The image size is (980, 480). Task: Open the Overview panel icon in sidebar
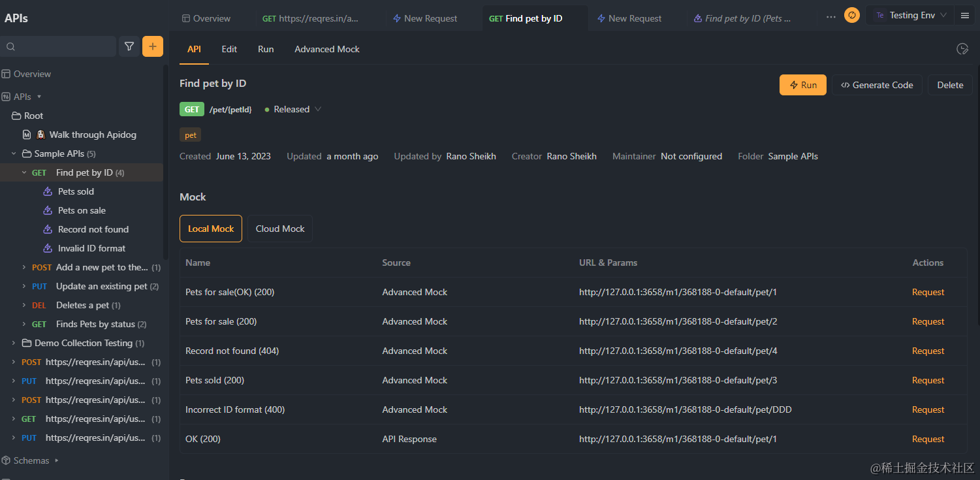tap(7, 73)
